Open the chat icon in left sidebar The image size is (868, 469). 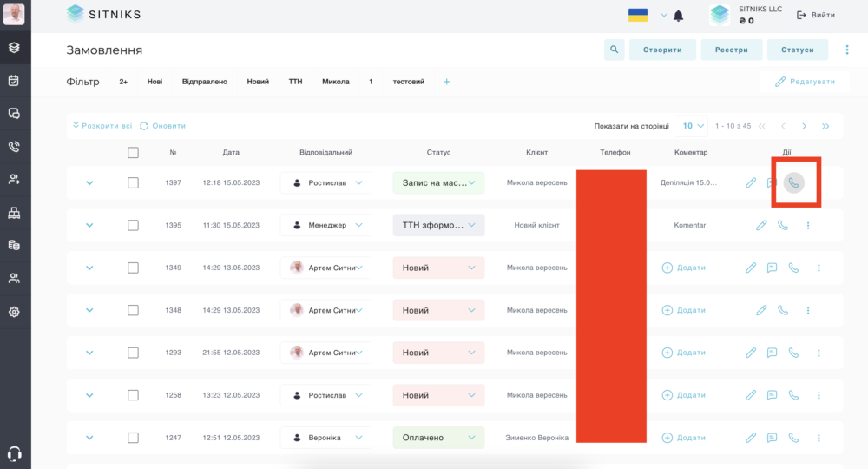(15, 114)
